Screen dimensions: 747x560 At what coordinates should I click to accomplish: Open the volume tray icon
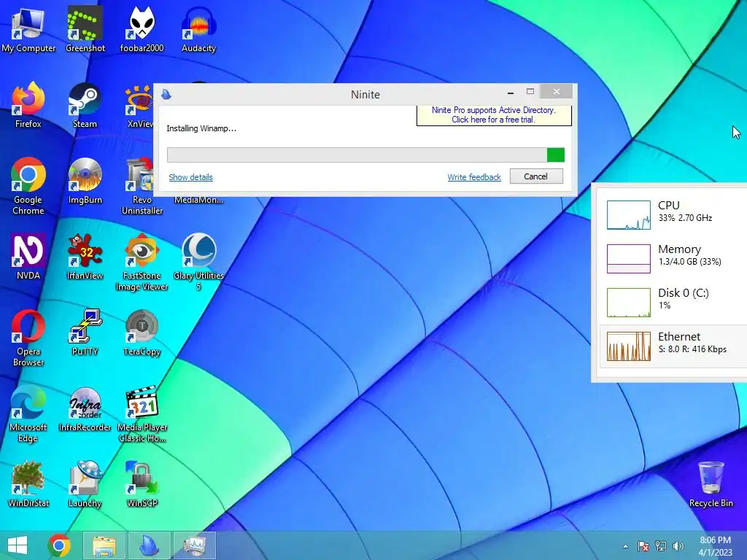click(x=678, y=546)
